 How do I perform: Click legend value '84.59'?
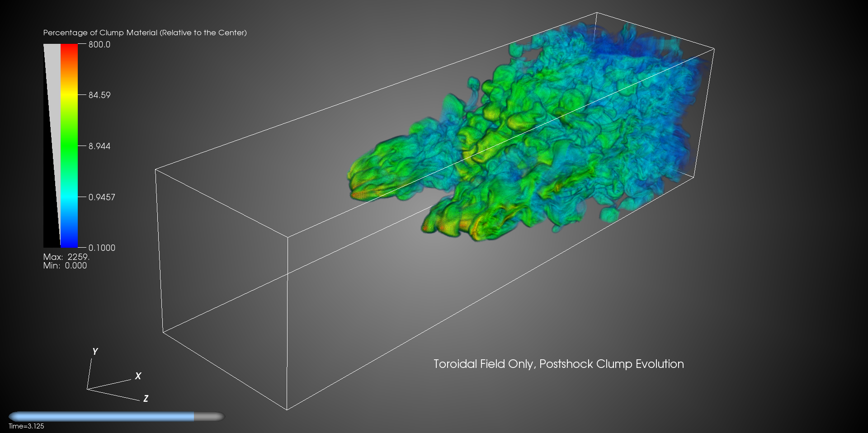99,95
